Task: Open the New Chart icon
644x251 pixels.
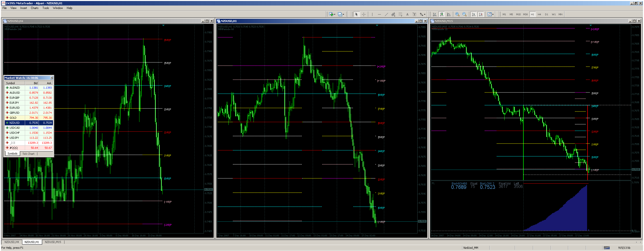Action: point(331,14)
